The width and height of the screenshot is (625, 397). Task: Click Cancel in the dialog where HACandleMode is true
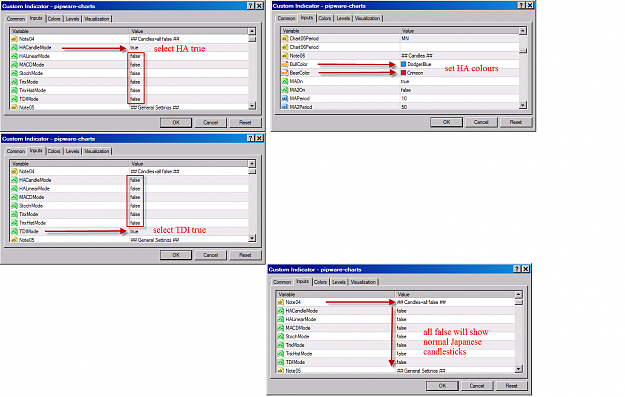click(x=210, y=122)
